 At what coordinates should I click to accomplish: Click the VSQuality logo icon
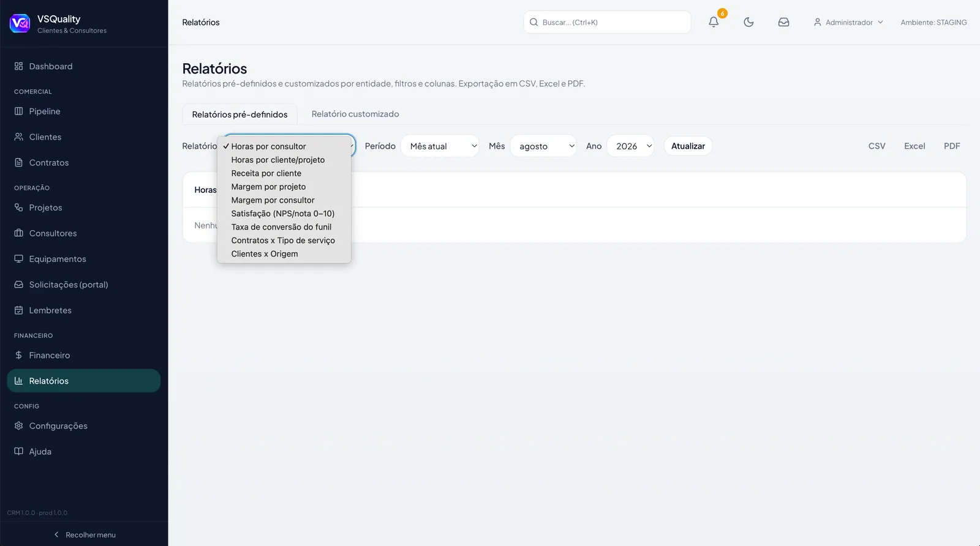pos(20,23)
